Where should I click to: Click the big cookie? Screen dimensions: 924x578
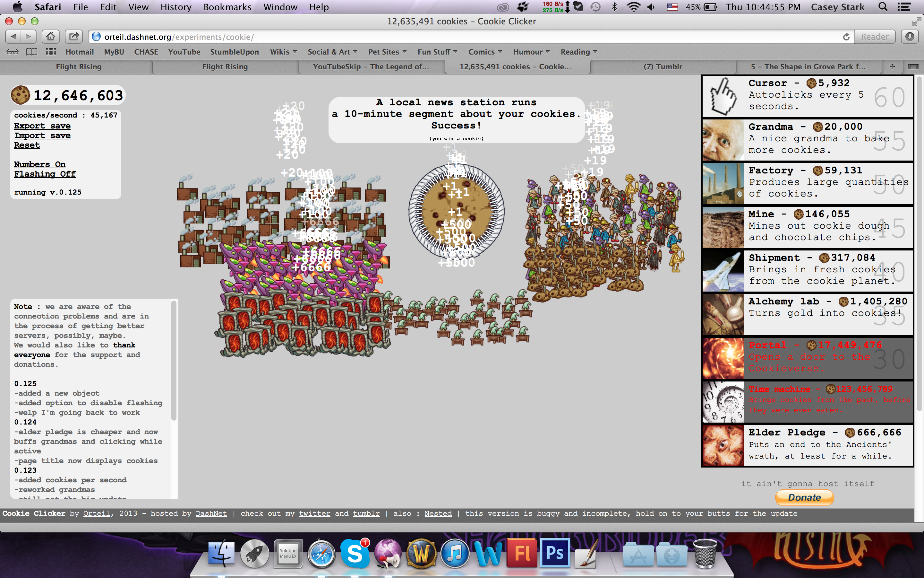click(x=456, y=211)
